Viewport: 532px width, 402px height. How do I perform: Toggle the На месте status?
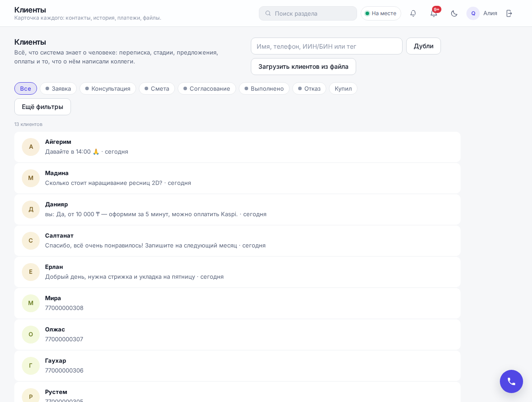pyautogui.click(x=381, y=13)
